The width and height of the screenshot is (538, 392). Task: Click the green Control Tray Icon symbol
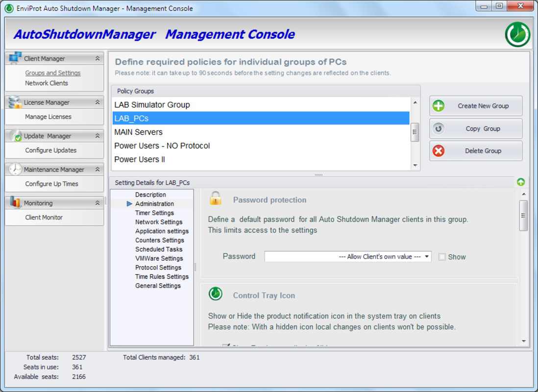coord(216,294)
